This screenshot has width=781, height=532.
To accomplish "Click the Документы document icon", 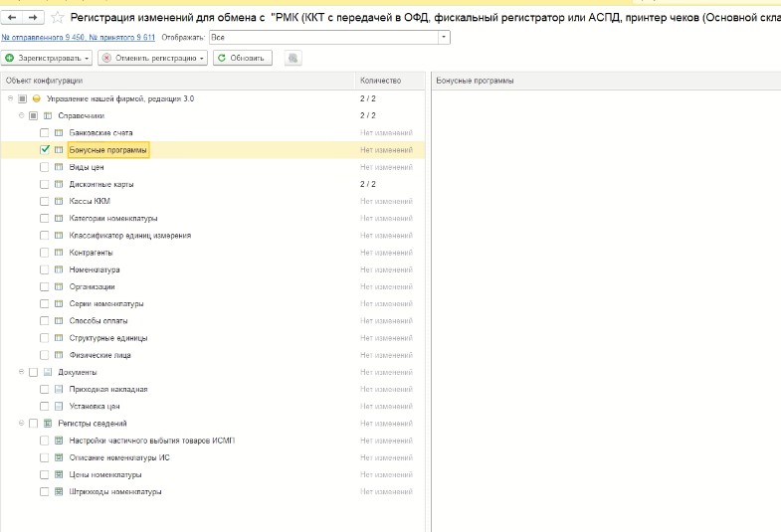I will point(47,372).
